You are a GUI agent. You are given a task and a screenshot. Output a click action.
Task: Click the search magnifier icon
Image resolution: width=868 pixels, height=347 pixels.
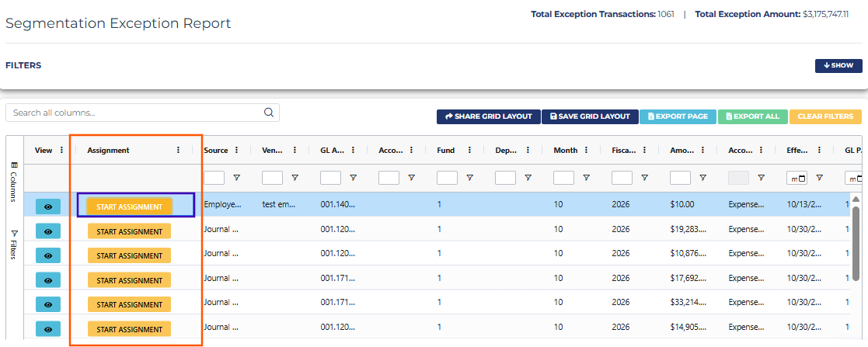click(x=269, y=113)
